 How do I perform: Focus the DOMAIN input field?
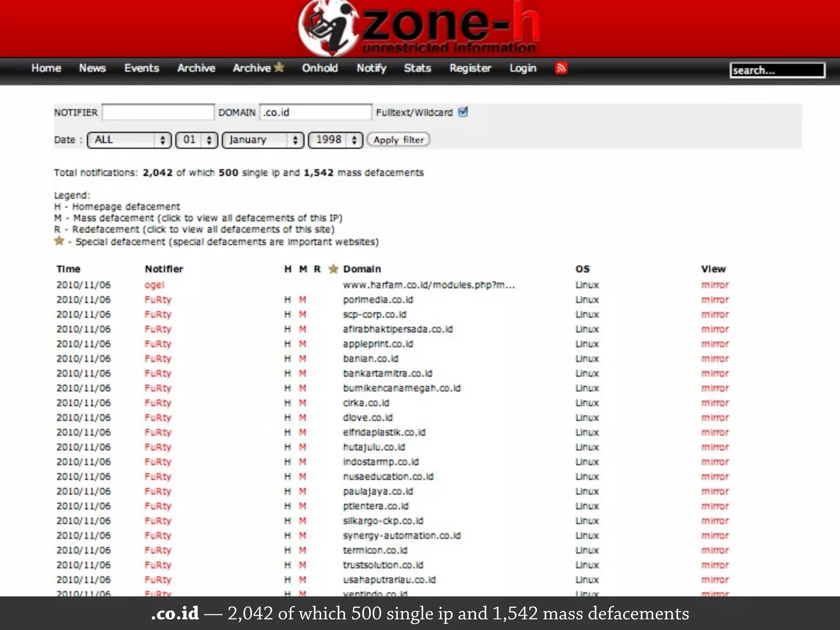click(315, 112)
